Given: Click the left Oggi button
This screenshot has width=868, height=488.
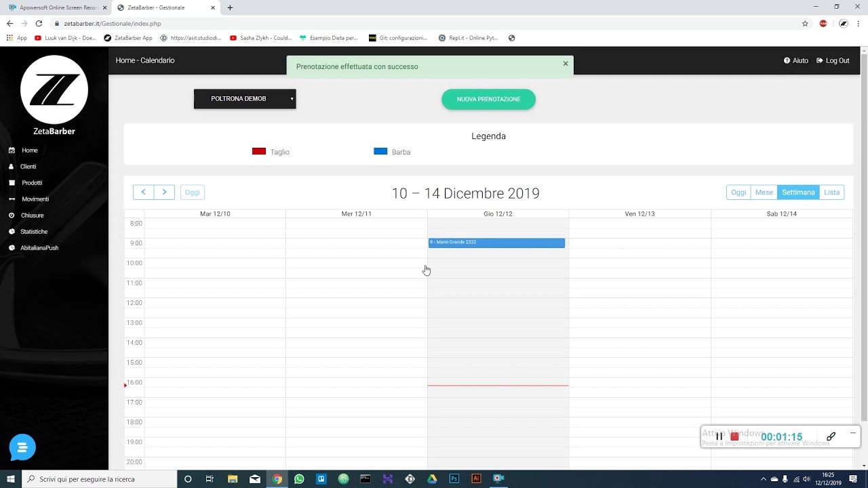Looking at the screenshot, I should coord(193,192).
